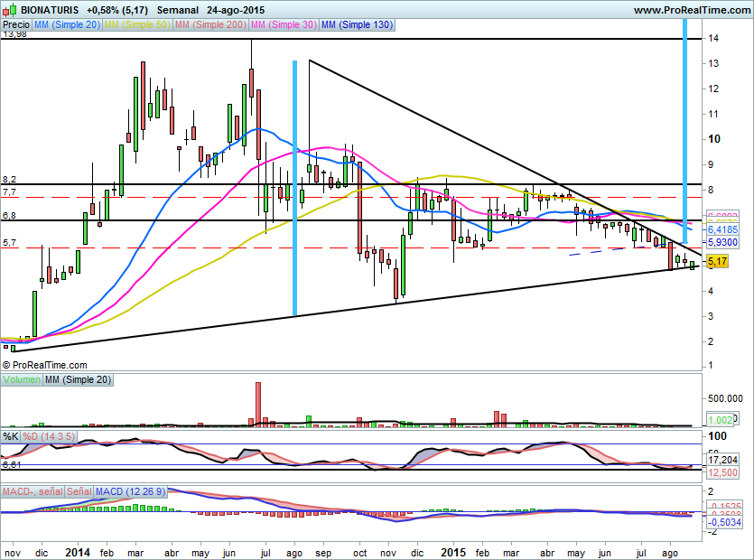Click the 6,61 stochastic level label
Viewport: 754px width, 560px height.
click(x=12, y=465)
